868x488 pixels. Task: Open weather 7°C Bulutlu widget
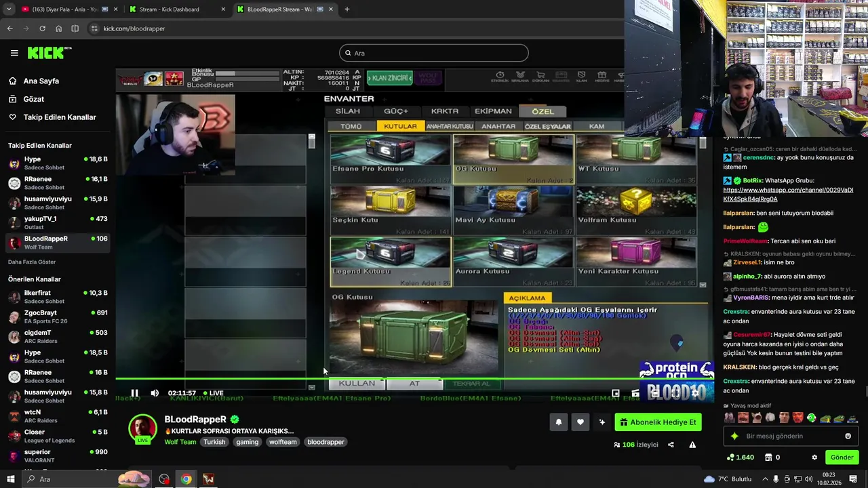[x=728, y=479]
